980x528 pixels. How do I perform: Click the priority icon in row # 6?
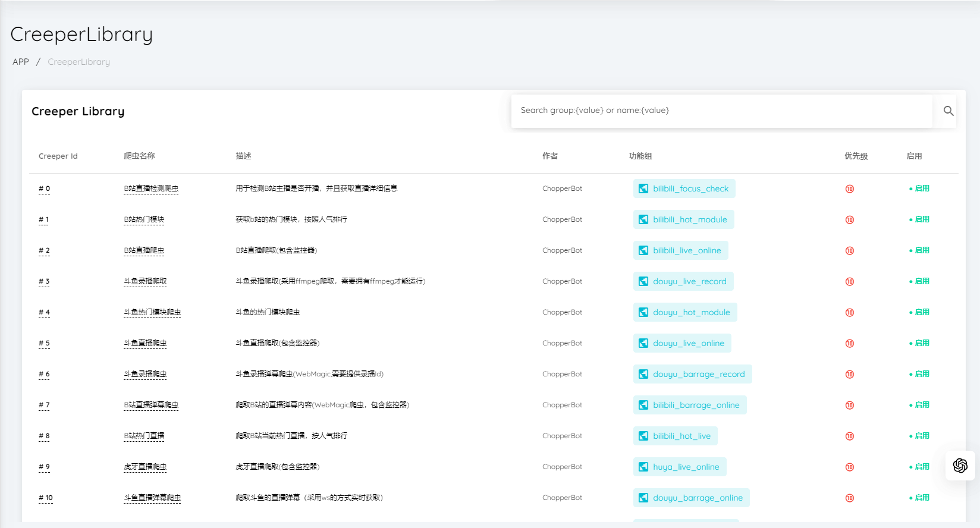click(x=850, y=374)
